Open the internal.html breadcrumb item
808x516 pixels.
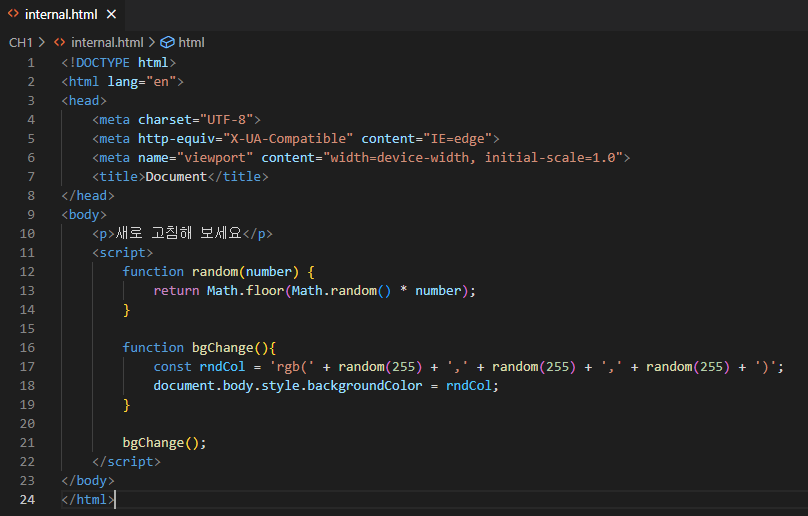(107, 42)
